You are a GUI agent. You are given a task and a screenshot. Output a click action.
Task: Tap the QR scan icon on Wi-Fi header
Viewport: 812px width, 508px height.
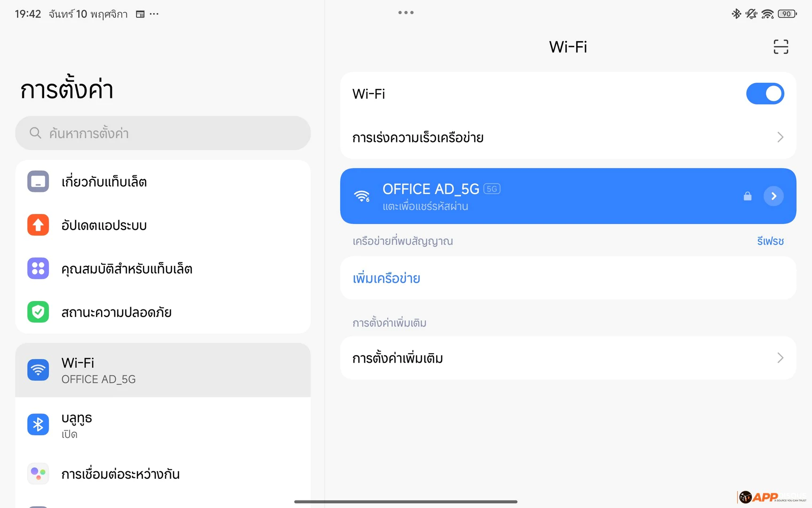coord(781,47)
